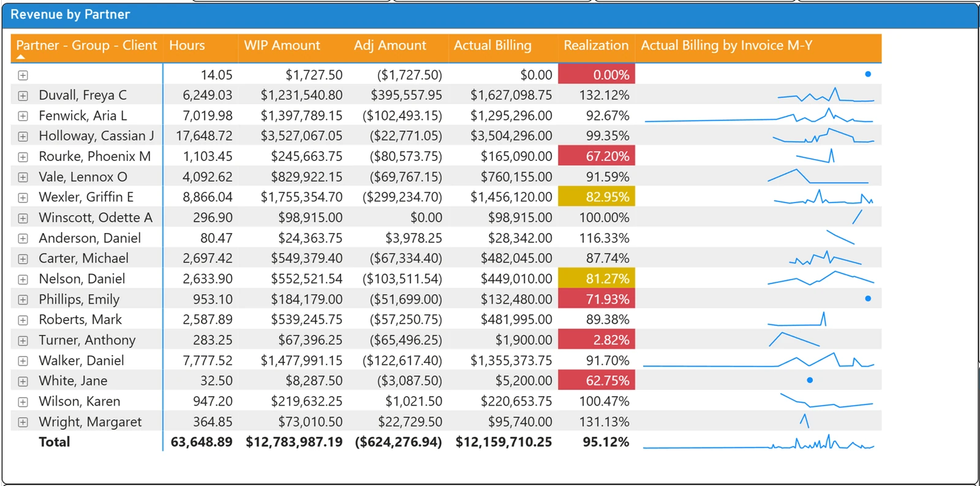Sort by the Adj Amount column header
The height and width of the screenshot is (486, 980).
390,45
